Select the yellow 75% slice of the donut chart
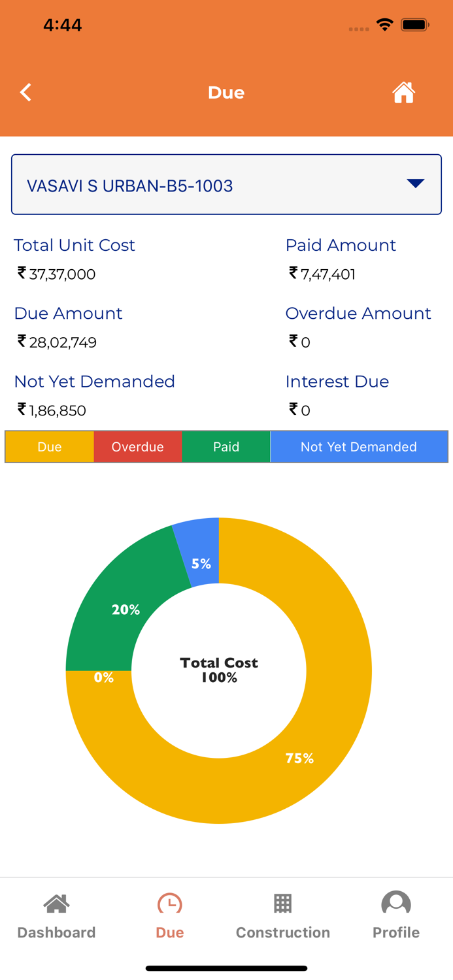This screenshot has width=453, height=980. (299, 759)
